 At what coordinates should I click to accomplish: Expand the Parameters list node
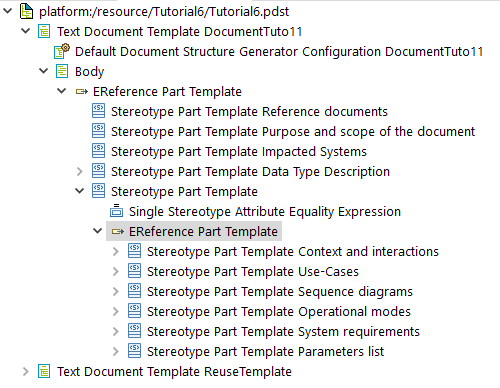pos(116,351)
